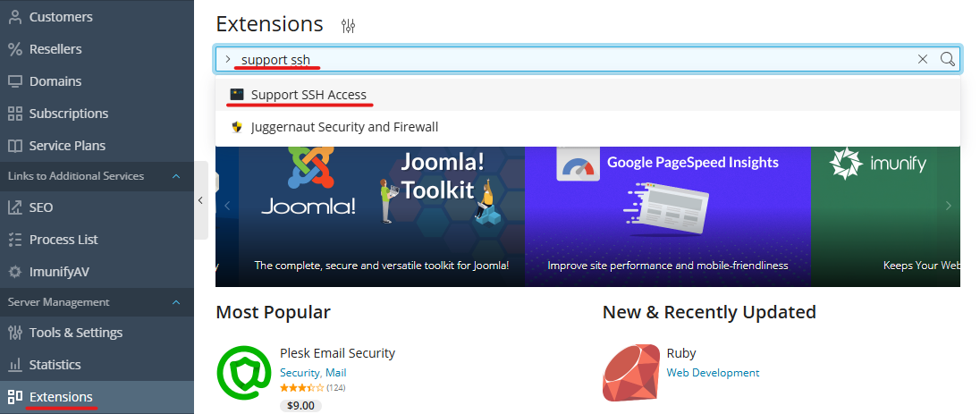The width and height of the screenshot is (980, 414).
Task: Open Service Plans in the sidebar
Action: [97, 146]
